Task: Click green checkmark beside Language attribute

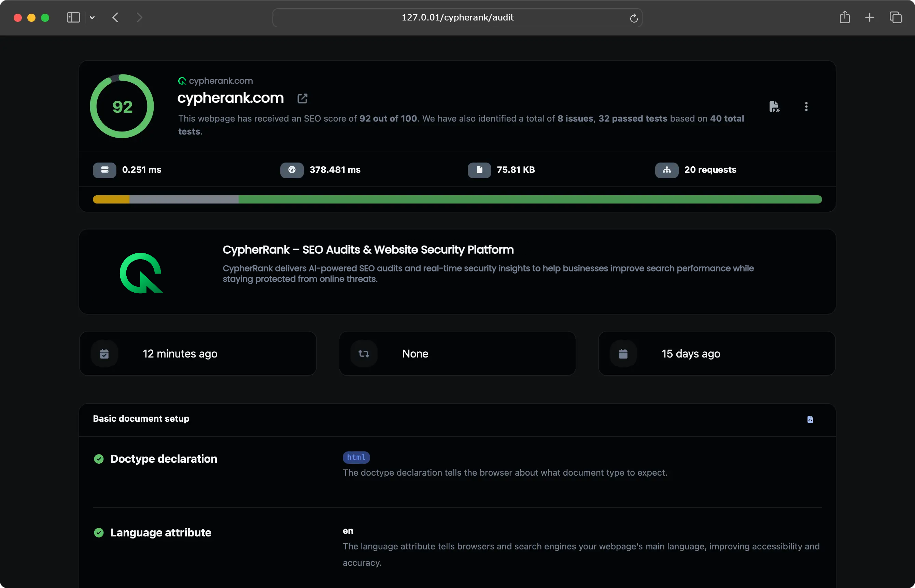Action: coord(99,532)
